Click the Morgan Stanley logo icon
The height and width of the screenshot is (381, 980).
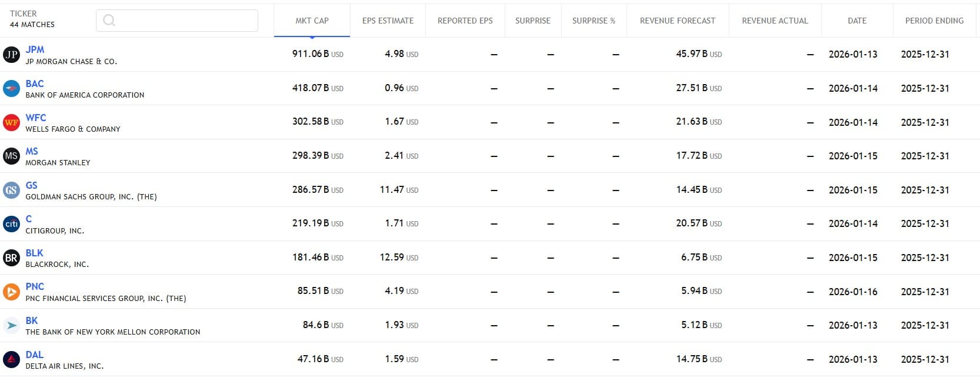[x=11, y=156]
